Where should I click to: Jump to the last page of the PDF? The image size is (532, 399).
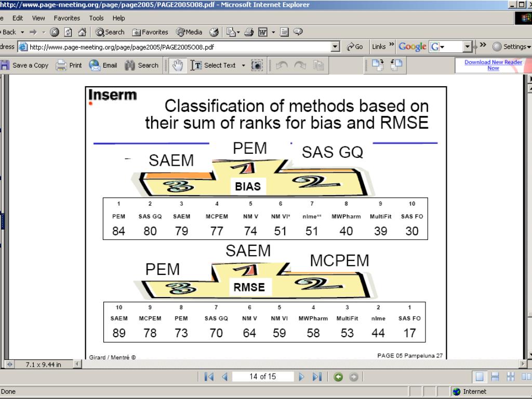tap(317, 377)
